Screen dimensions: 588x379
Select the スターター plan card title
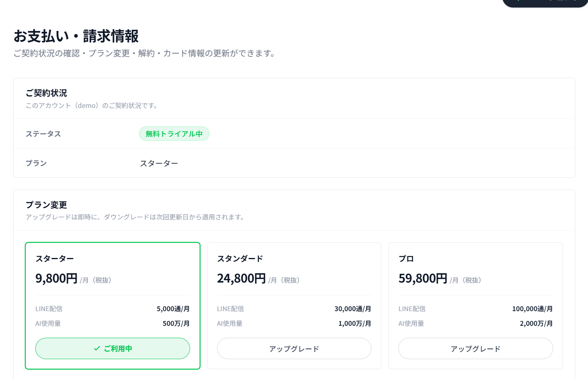pos(55,259)
